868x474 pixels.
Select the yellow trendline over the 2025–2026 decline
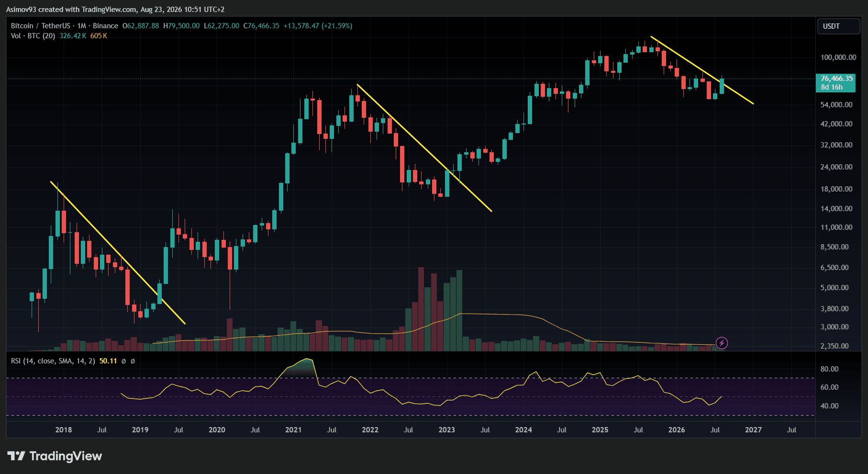coord(702,70)
